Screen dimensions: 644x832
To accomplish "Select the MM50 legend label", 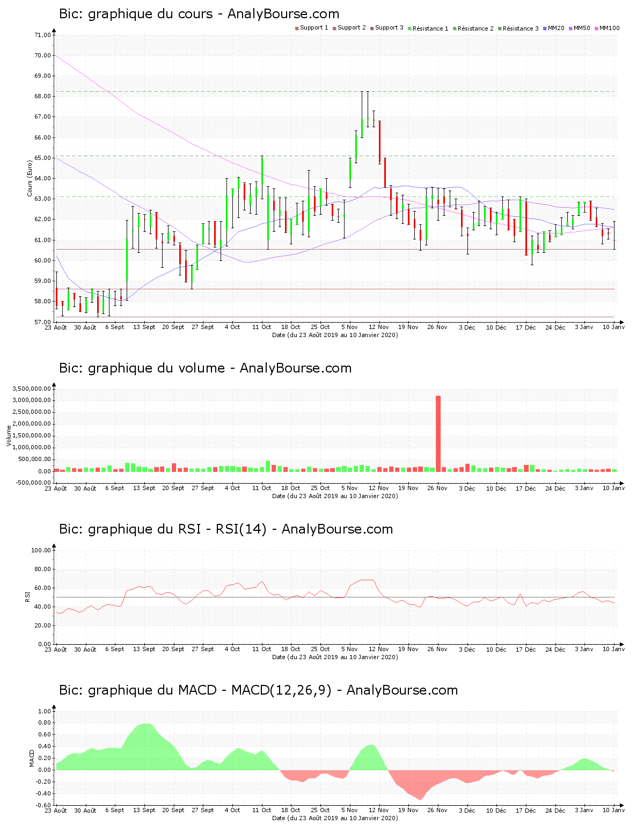I will pyautogui.click(x=582, y=28).
